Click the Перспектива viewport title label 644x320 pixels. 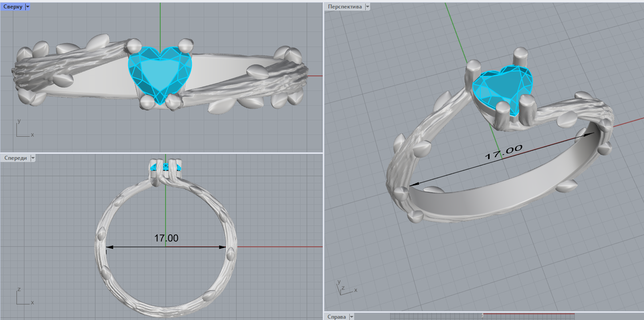pyautogui.click(x=344, y=7)
